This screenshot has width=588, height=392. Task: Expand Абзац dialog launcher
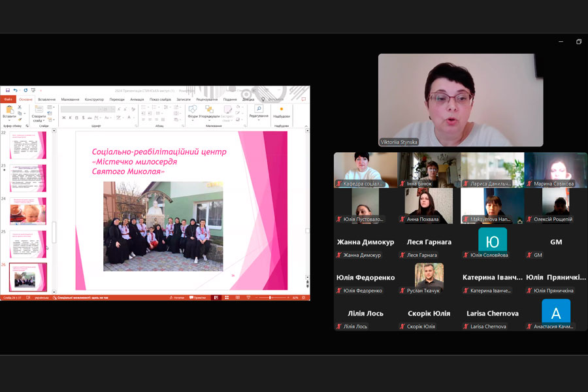click(183, 126)
